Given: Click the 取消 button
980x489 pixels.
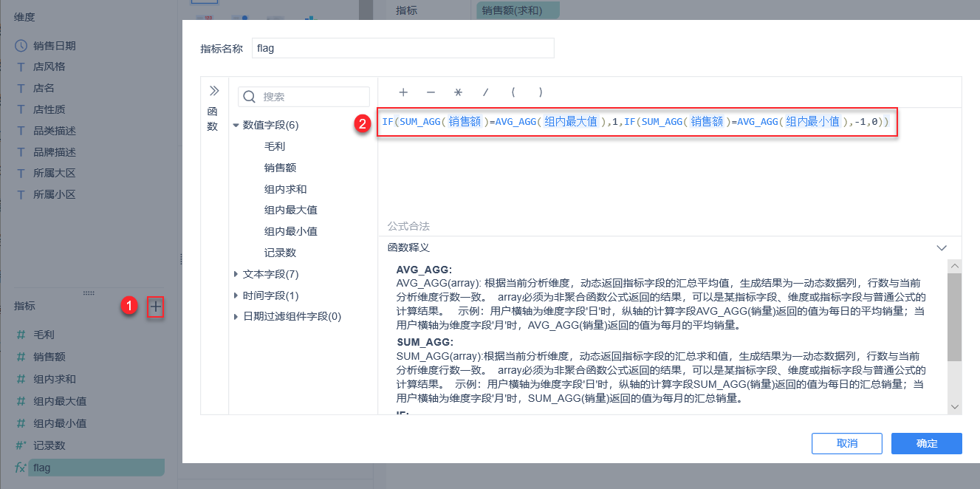Looking at the screenshot, I should click(x=846, y=443).
